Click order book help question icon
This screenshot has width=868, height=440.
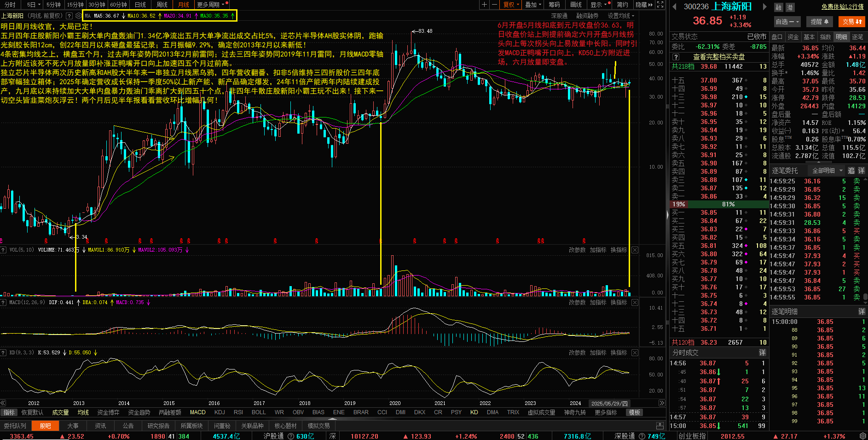(676, 57)
